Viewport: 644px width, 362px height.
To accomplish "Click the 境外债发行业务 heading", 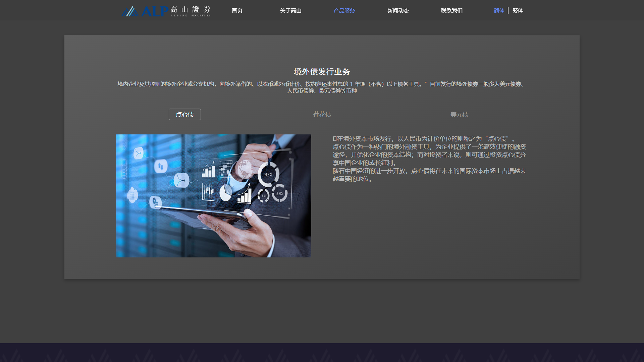I will pos(322,72).
